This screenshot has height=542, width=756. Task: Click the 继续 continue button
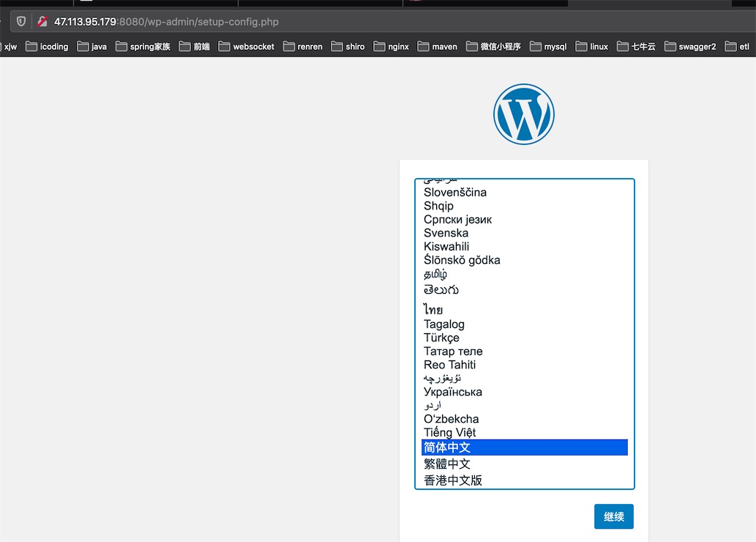point(614,516)
